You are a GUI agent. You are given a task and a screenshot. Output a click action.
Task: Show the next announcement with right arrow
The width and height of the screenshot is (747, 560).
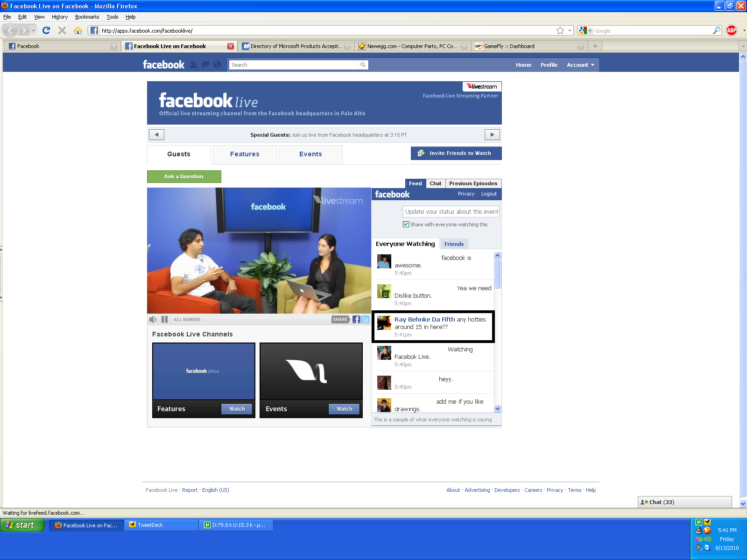coord(492,135)
